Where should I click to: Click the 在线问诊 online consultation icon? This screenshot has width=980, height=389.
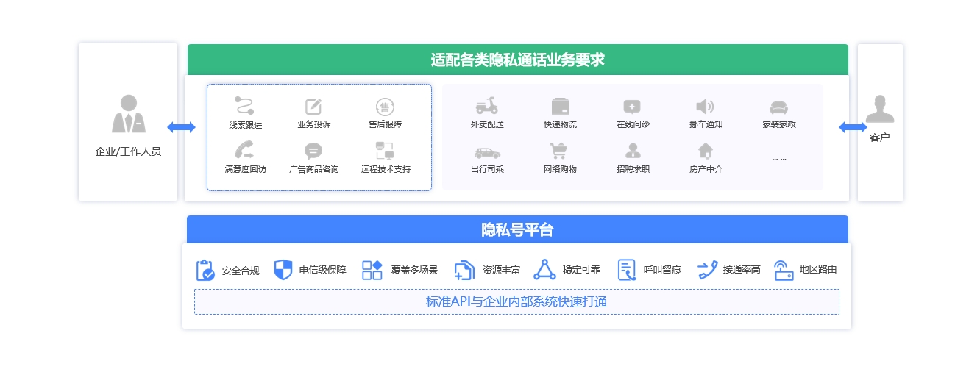coord(632,106)
